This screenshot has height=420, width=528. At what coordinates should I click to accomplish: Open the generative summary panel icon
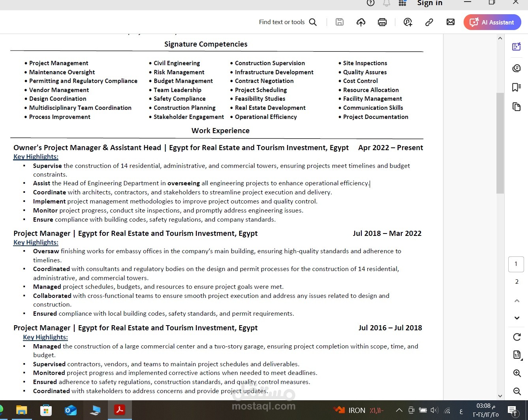517,47
